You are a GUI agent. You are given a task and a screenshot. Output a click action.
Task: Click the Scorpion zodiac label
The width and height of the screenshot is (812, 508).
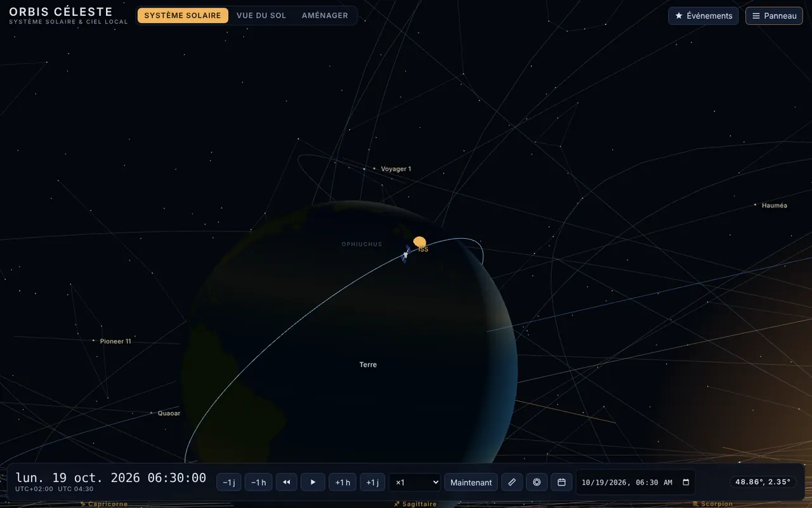tap(713, 504)
